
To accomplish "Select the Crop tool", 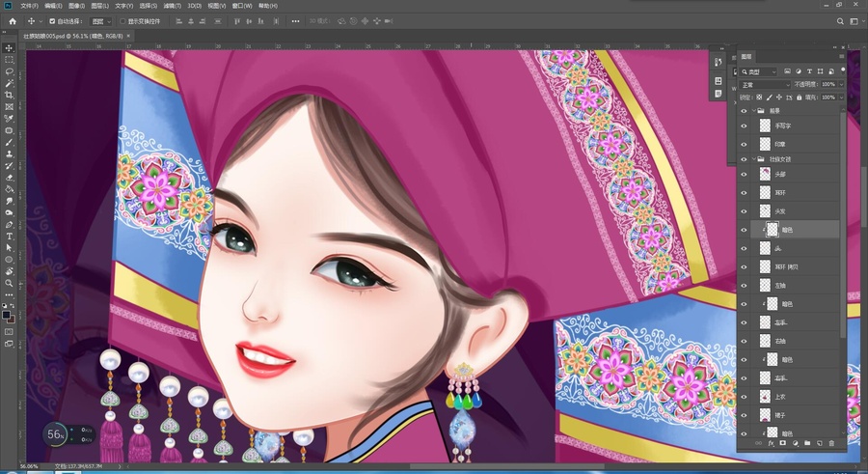I will [x=9, y=95].
